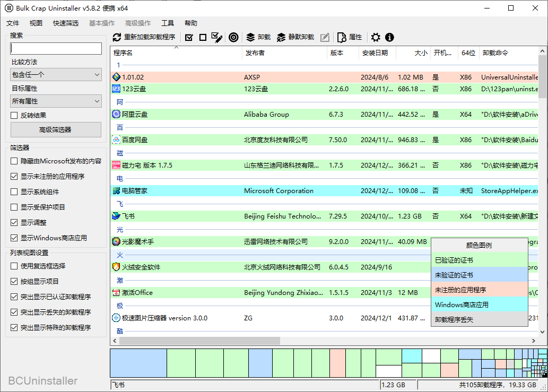Click the 百度网盘 app icon

116,140
